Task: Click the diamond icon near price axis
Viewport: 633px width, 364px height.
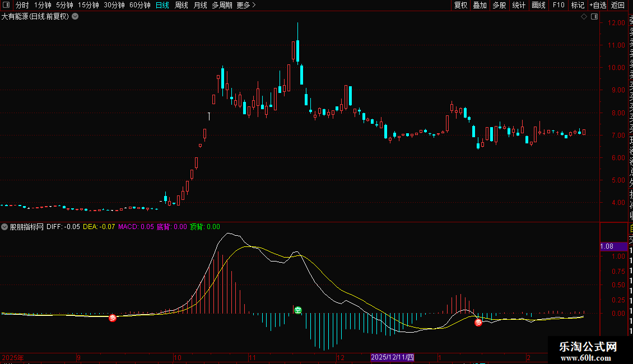Action: point(584,17)
